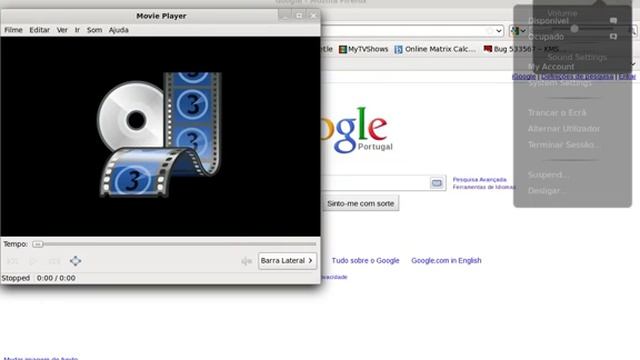The height and width of the screenshot is (360, 640).
Task: Set status to Ocupado in user menu
Action: click(x=546, y=37)
